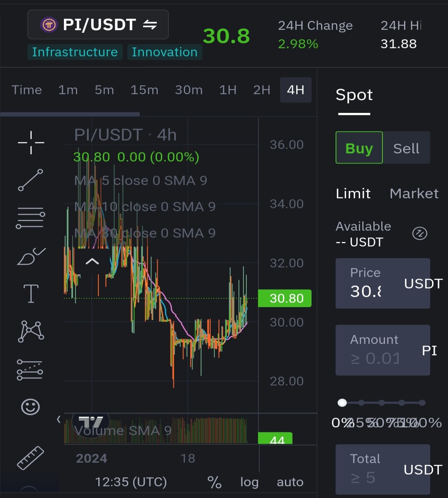448x498 pixels.
Task: Collapse the indicator legend with the chevron
Action: point(92,261)
